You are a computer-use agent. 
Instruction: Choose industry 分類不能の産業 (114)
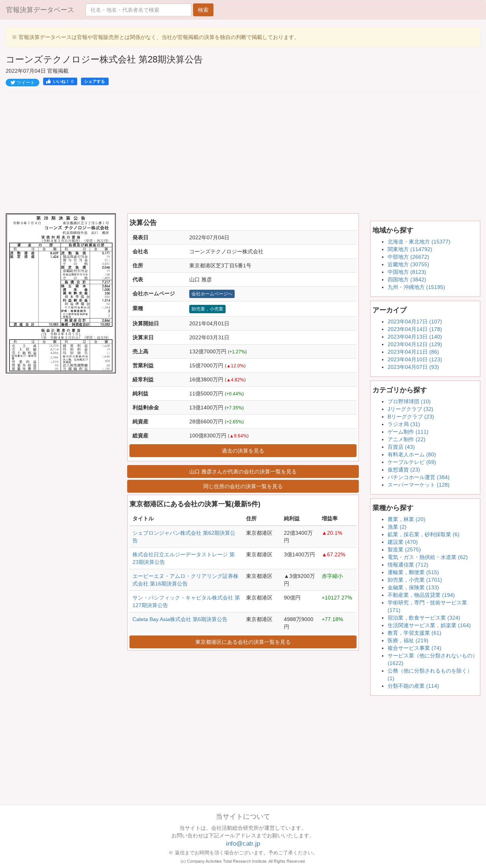tap(413, 686)
